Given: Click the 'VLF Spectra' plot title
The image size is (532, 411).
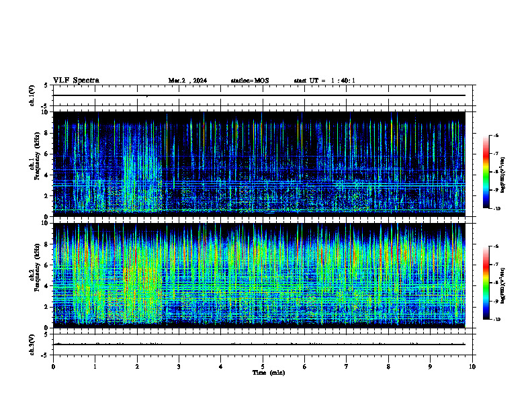Looking at the screenshot, I should (x=76, y=81).
